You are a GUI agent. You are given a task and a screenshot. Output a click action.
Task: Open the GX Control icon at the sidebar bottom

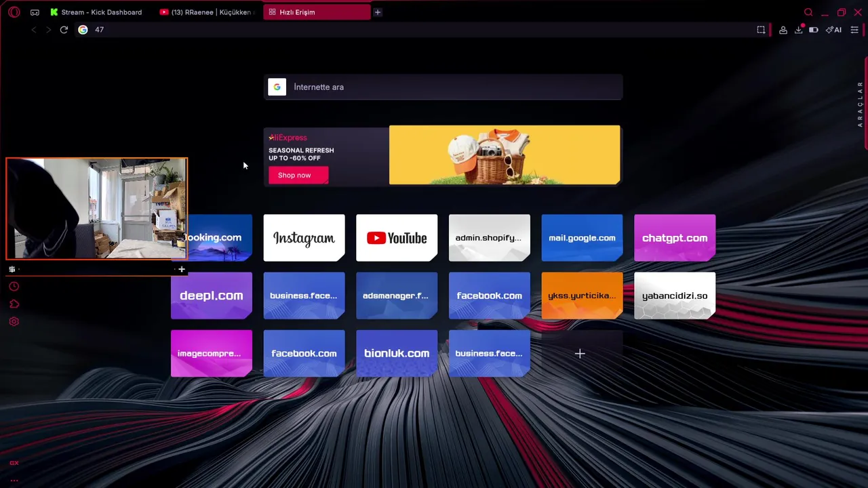(14, 463)
